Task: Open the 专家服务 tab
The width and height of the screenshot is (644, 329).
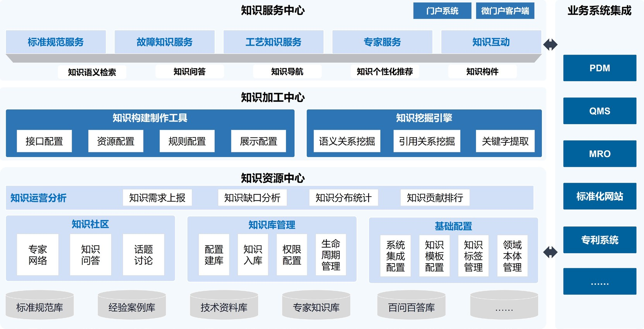Action: point(382,42)
